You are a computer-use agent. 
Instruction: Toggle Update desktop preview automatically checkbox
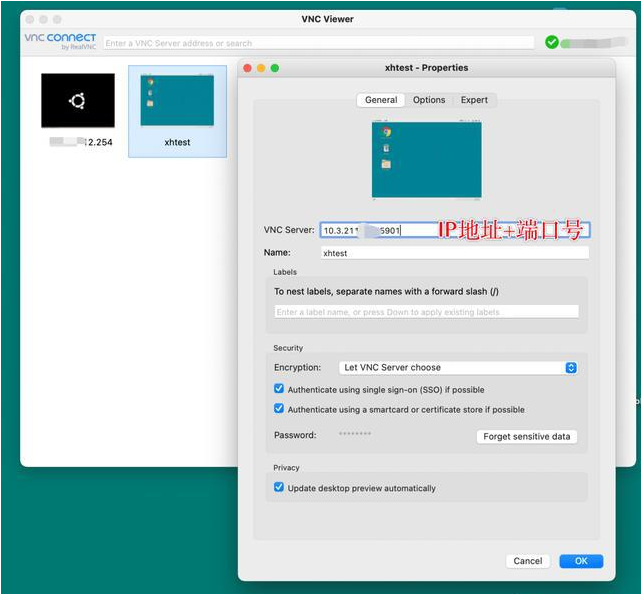(x=279, y=487)
